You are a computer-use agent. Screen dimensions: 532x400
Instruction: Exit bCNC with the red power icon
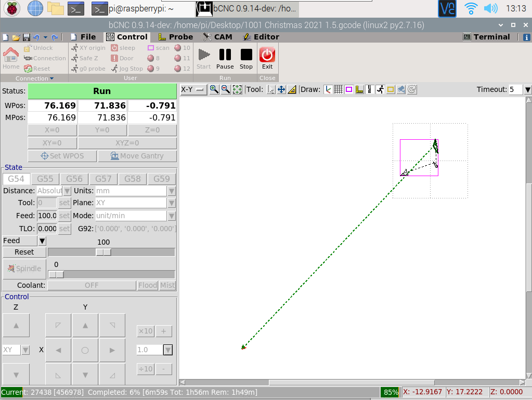point(267,59)
